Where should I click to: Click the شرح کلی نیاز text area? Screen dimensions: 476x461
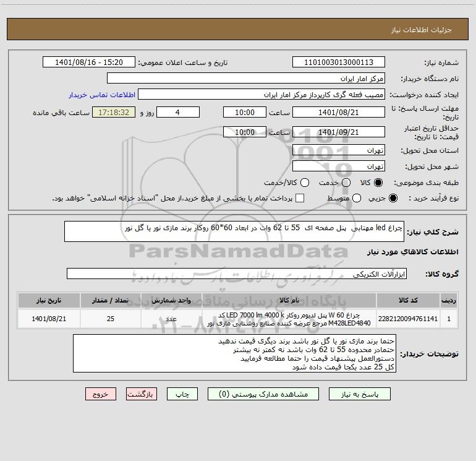click(234, 231)
